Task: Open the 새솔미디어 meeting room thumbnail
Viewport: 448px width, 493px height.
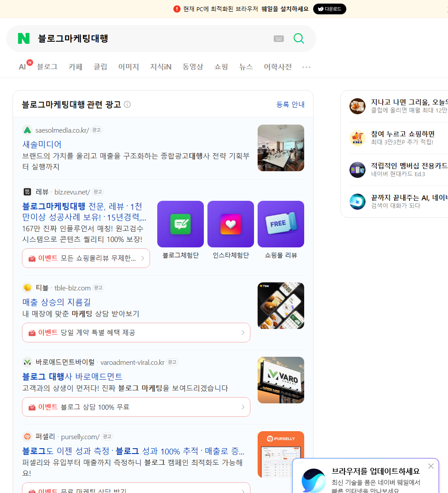Action: point(281,148)
